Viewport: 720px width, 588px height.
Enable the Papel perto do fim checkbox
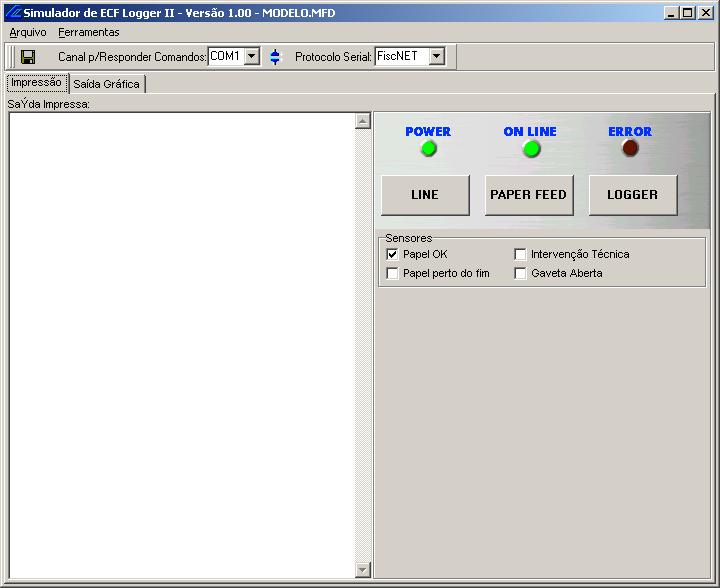pyautogui.click(x=392, y=273)
